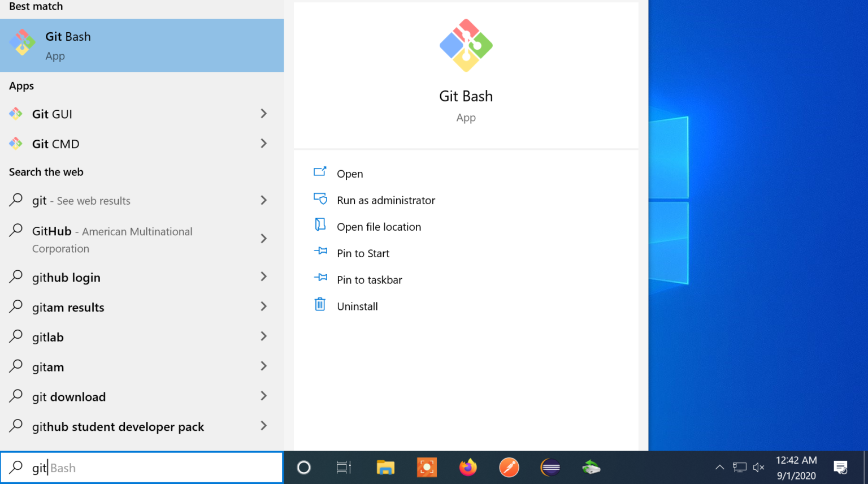
Task: Show hidden system tray icons
Action: (x=720, y=468)
